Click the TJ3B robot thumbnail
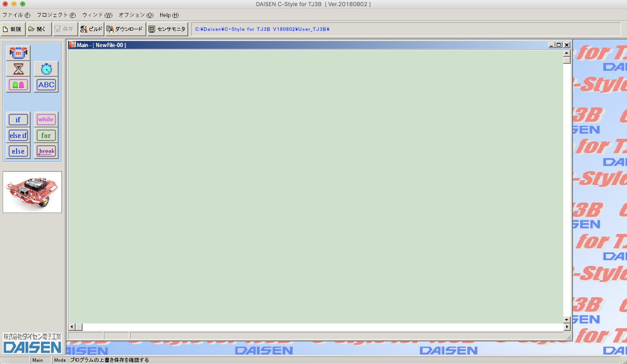Viewport: 627px width, 364px height. (32, 192)
